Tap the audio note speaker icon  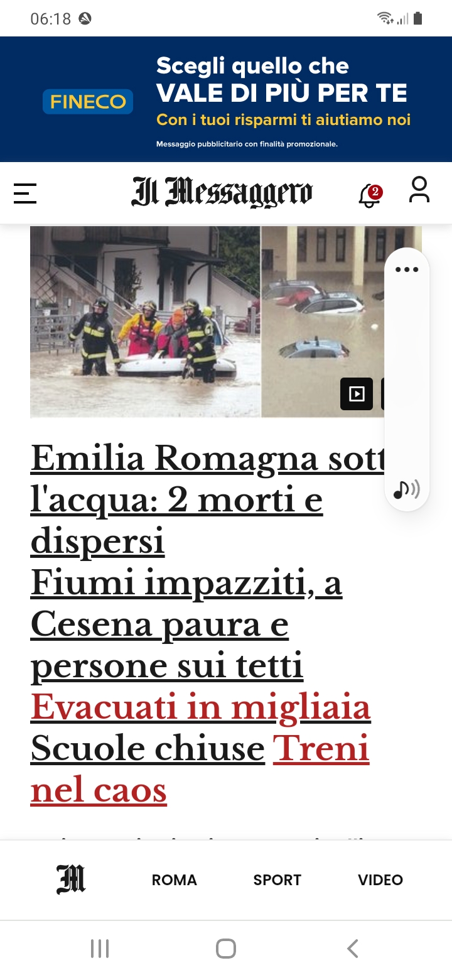click(407, 489)
